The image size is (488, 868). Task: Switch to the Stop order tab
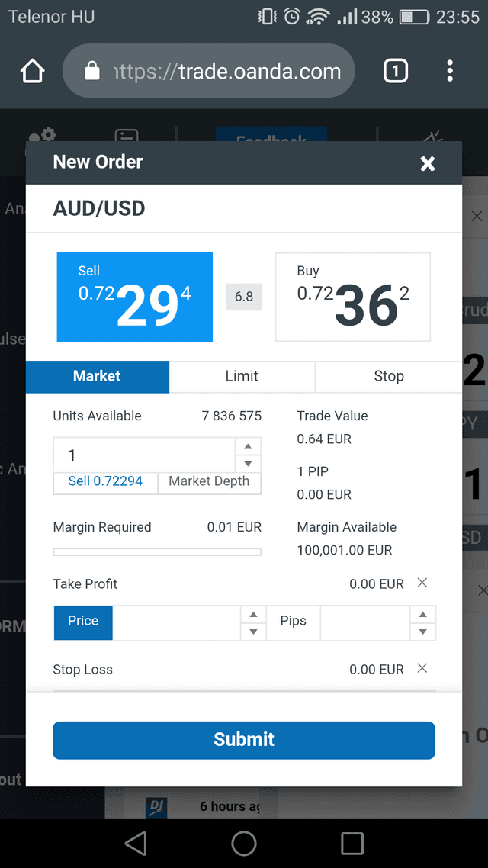[389, 376]
